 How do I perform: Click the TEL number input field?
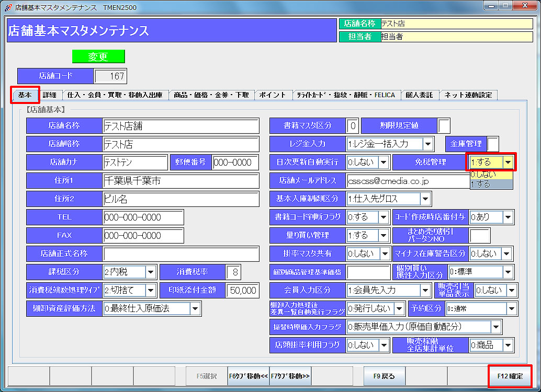pos(143,217)
